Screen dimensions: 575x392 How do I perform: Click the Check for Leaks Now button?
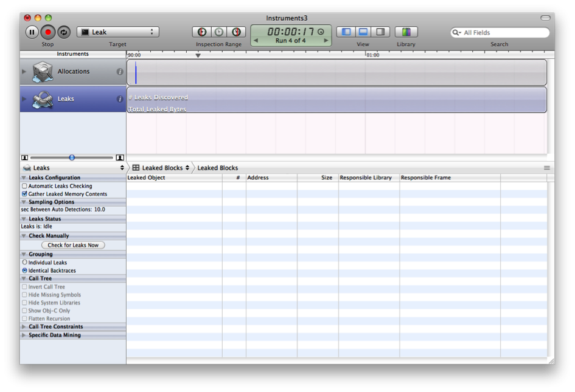73,245
